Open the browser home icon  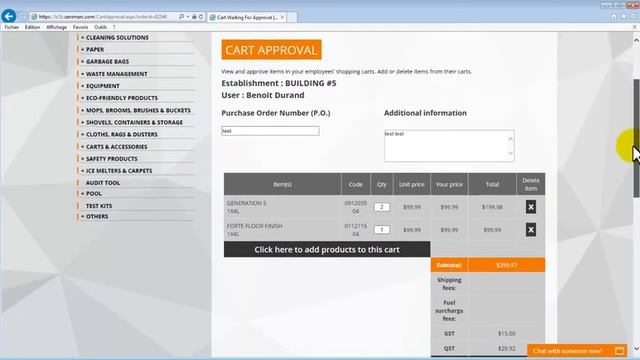pos(613,16)
